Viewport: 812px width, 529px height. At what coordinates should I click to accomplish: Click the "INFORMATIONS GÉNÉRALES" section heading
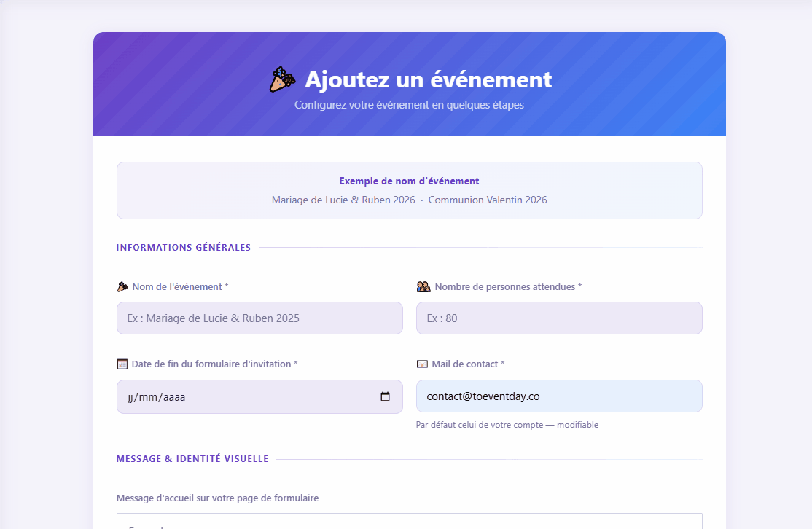(x=183, y=247)
